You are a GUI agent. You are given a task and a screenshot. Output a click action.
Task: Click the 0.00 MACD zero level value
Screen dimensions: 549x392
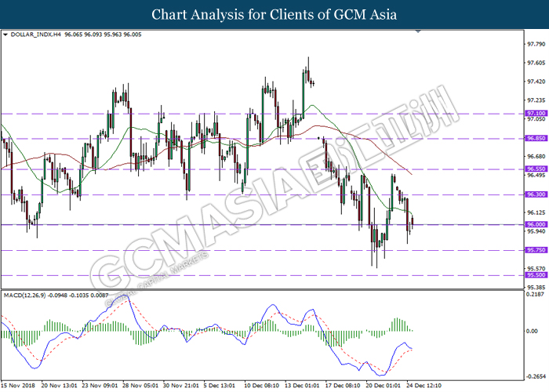tap(533, 331)
